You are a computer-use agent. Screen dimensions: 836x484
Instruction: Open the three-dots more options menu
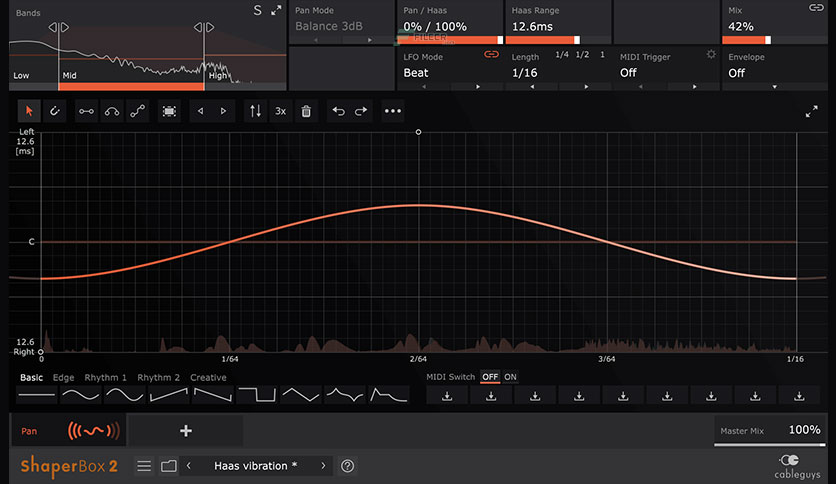click(392, 111)
